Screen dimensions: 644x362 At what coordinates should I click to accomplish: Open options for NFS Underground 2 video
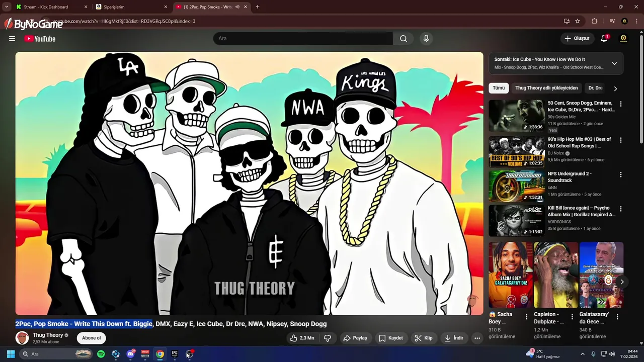click(x=621, y=175)
